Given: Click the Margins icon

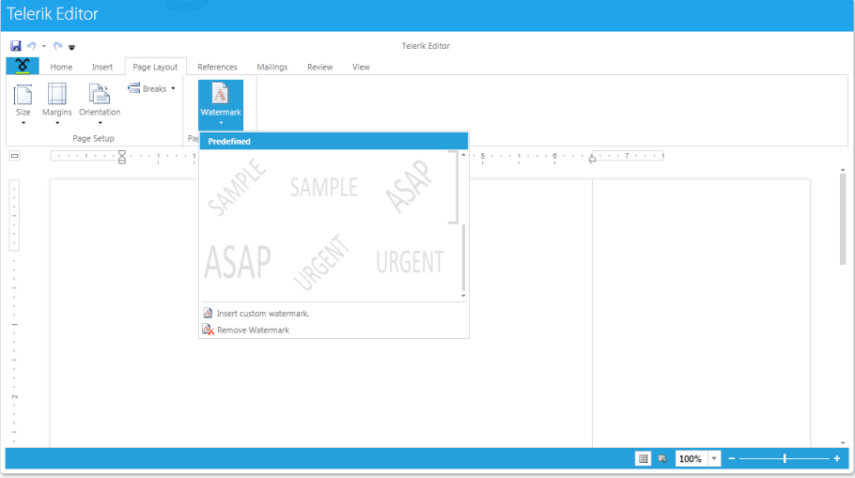Looking at the screenshot, I should tap(57, 94).
